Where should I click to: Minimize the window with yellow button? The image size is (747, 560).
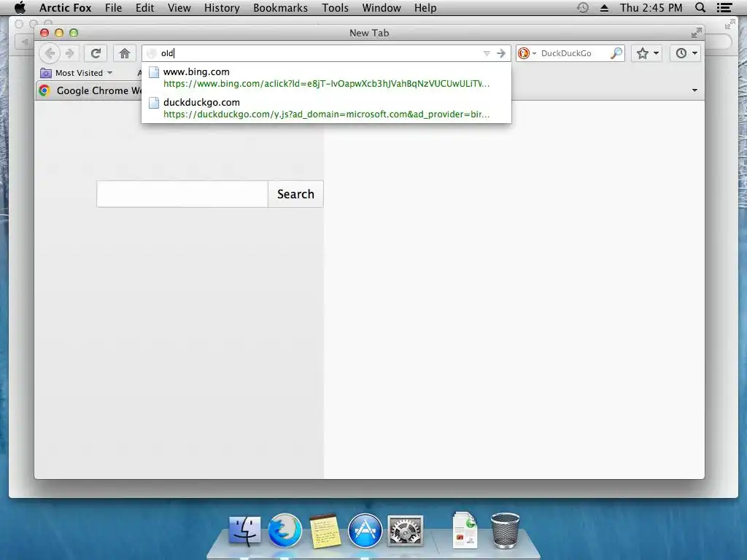[59, 33]
